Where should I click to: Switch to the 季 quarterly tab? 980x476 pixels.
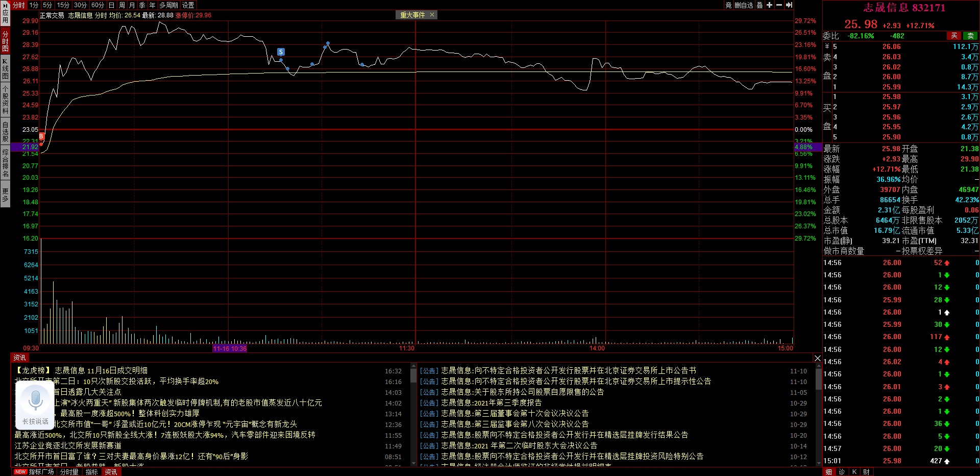click(x=142, y=5)
